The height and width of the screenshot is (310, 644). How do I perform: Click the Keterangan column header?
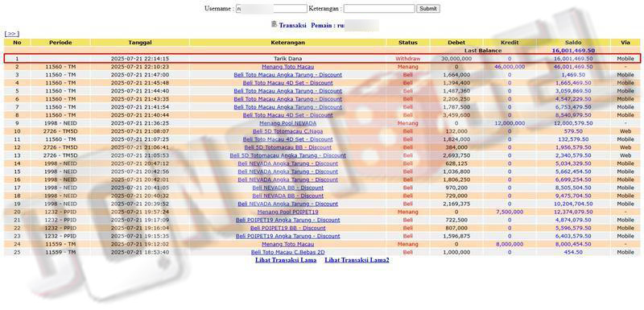[288, 43]
